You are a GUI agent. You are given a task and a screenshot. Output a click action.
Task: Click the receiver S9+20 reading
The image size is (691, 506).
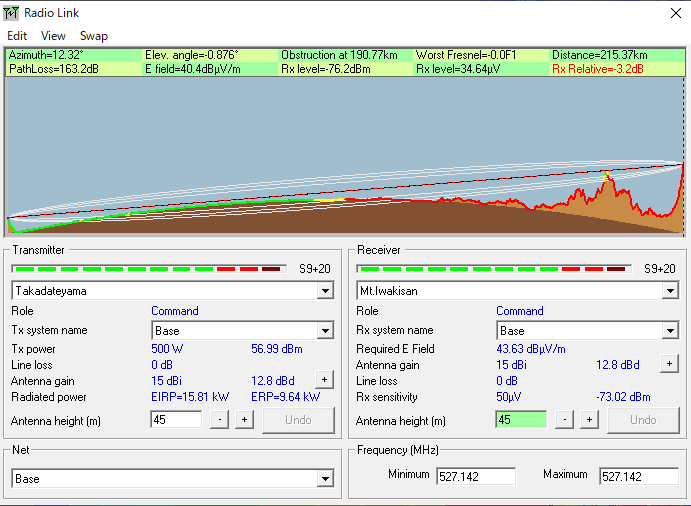[x=660, y=269]
